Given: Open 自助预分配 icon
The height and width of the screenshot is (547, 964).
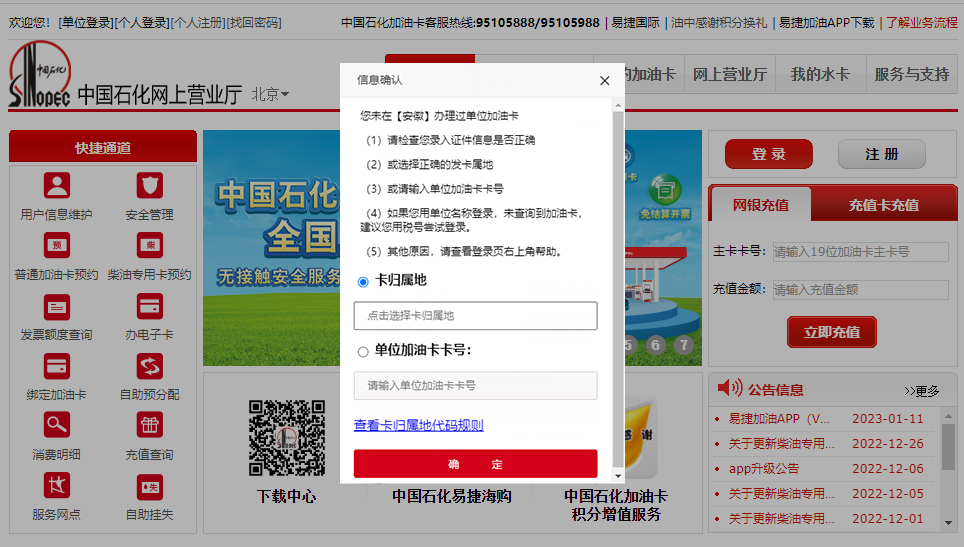Looking at the screenshot, I should (x=149, y=366).
